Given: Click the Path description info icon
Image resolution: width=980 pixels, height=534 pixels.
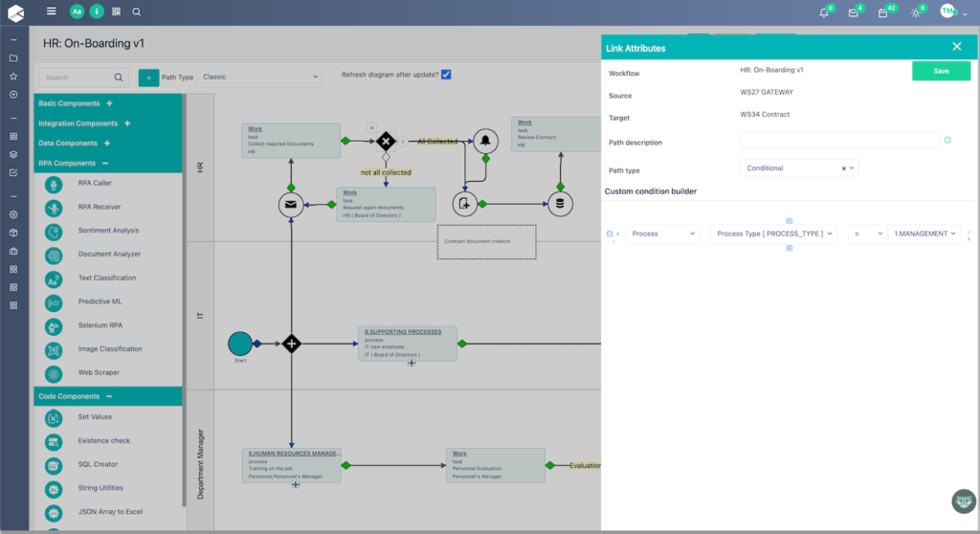Looking at the screenshot, I should pos(947,140).
